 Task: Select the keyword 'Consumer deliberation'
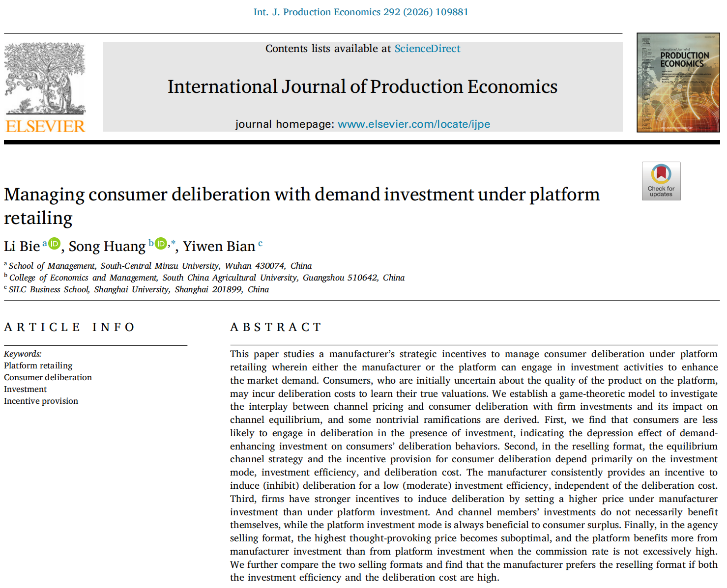tap(48, 377)
